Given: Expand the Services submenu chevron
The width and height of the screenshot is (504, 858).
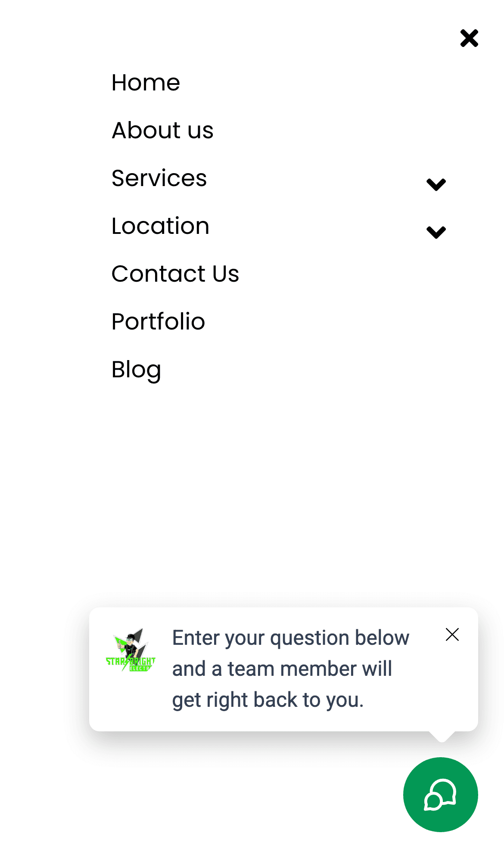Looking at the screenshot, I should (436, 184).
